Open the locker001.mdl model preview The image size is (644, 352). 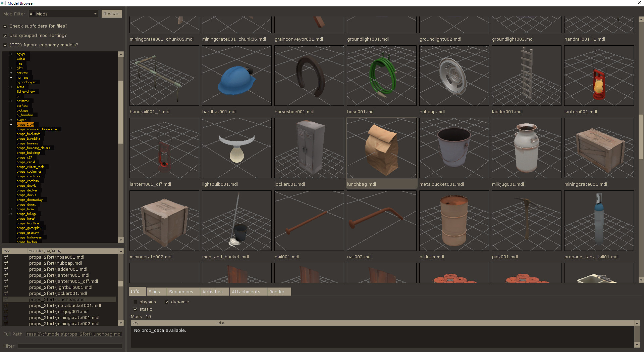[x=309, y=148]
